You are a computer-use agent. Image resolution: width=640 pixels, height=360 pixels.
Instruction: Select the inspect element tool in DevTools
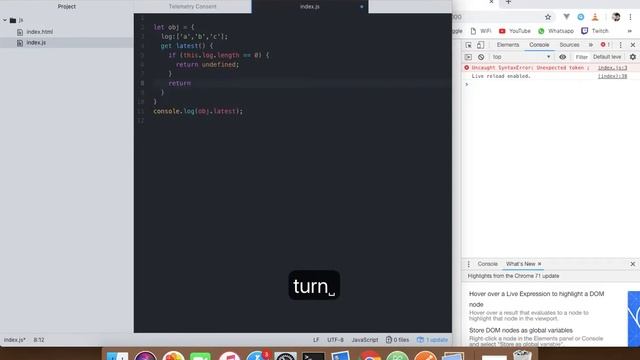(x=468, y=45)
